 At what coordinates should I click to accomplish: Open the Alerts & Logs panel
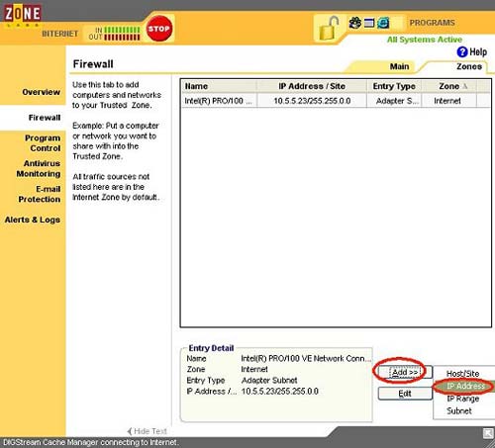pyautogui.click(x=33, y=220)
